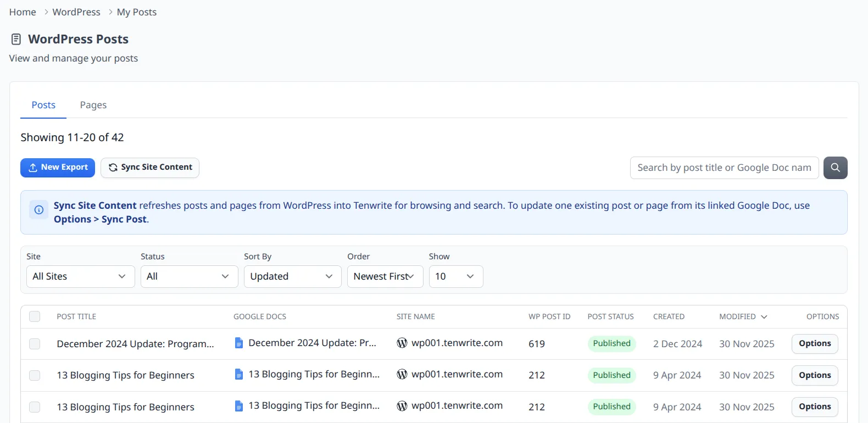This screenshot has height=423, width=868.
Task: Switch to the Posts tab
Action: click(x=43, y=105)
